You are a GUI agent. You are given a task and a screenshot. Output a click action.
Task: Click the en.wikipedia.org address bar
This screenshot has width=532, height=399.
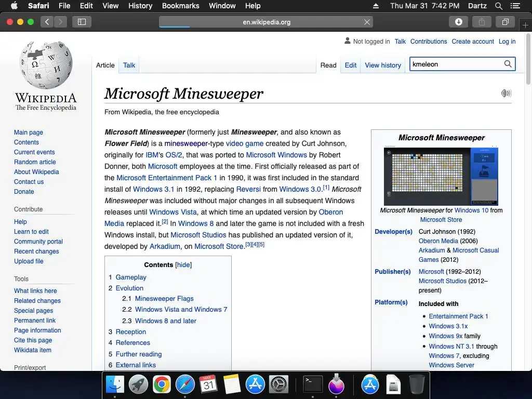pyautogui.click(x=267, y=22)
